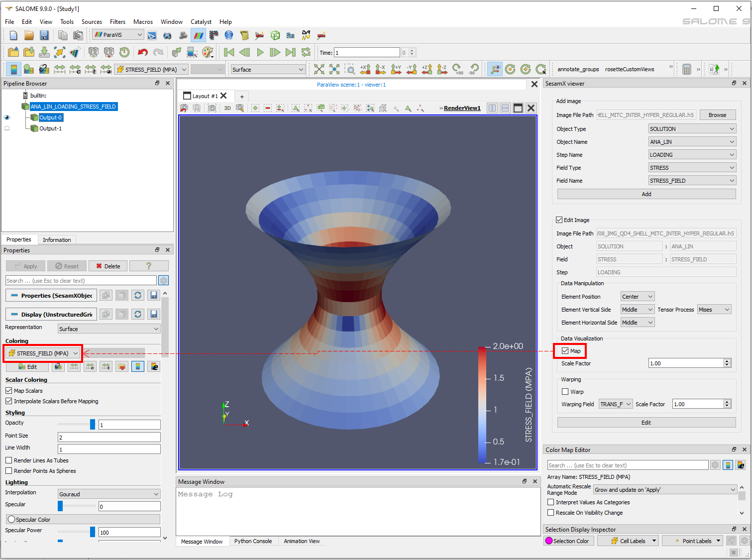Viewport: 752px width, 560px height.
Task: Show Output-1 using its eye icon
Action: click(7, 128)
